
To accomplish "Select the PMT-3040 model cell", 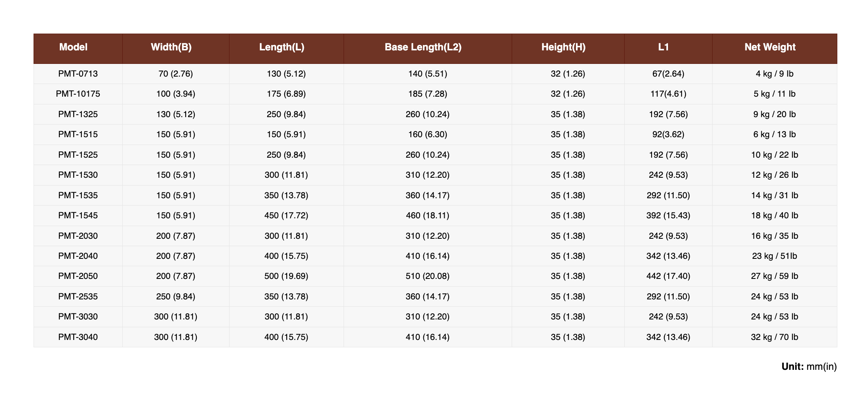I will (x=78, y=337).
